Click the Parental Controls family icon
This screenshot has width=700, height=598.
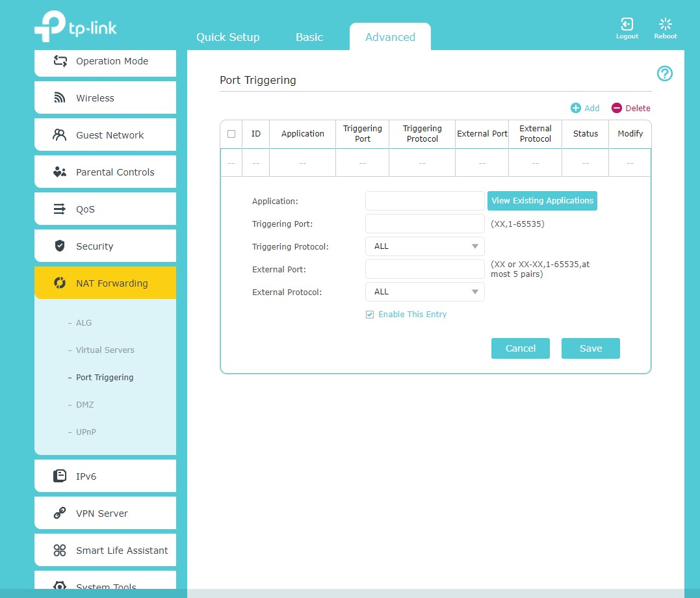(59, 172)
